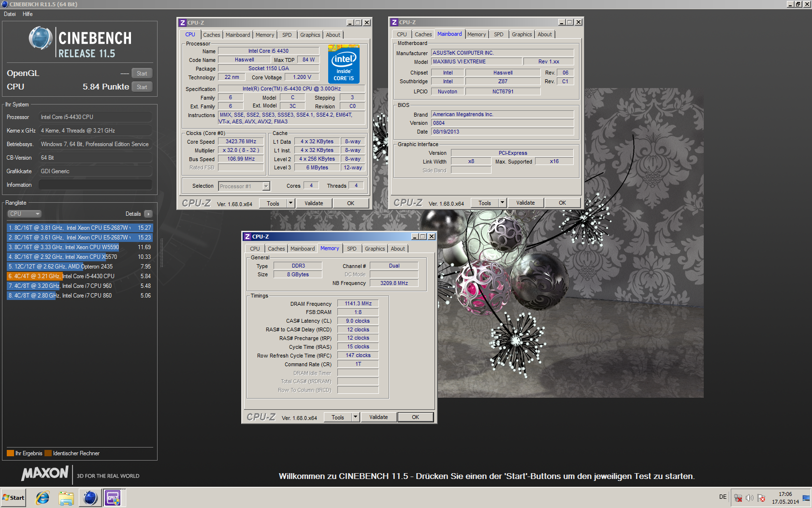This screenshot has height=508, width=812.
Task: Start the CPU benchmark test
Action: coord(142,87)
